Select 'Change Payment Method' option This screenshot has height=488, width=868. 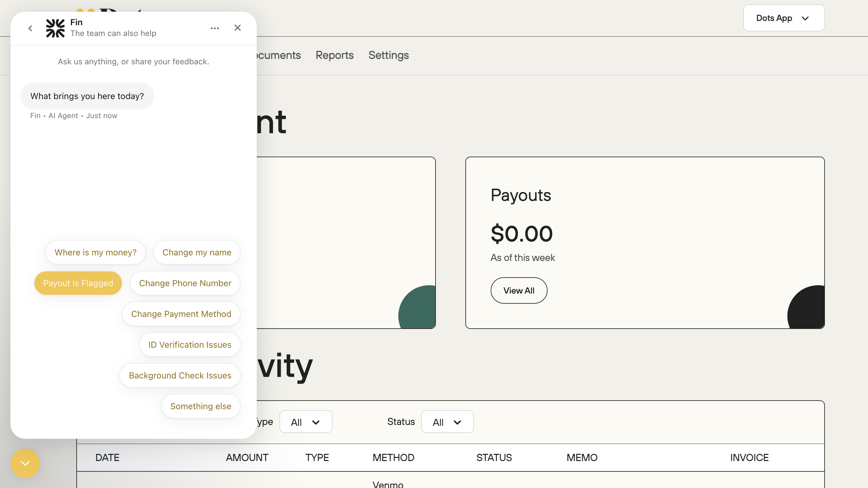181,314
